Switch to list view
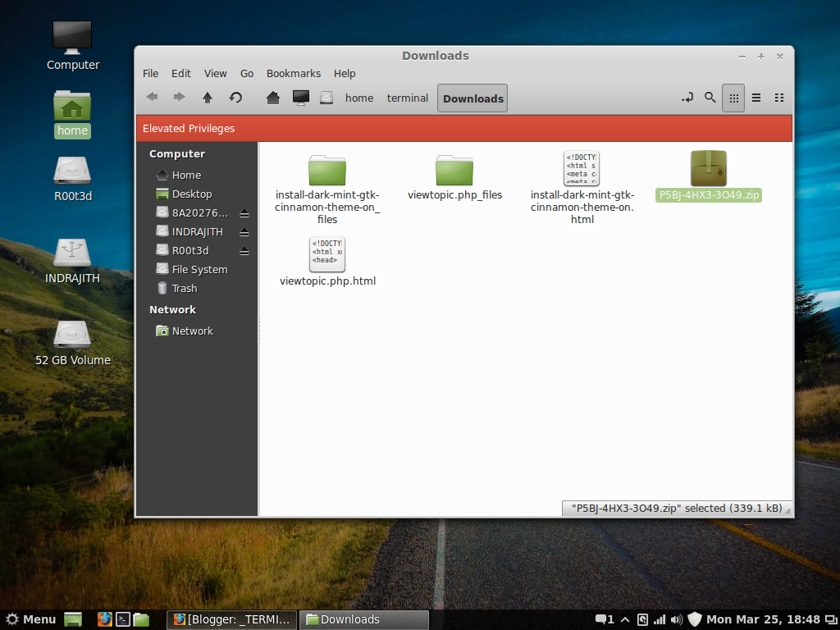840x630 pixels. pyautogui.click(x=756, y=97)
